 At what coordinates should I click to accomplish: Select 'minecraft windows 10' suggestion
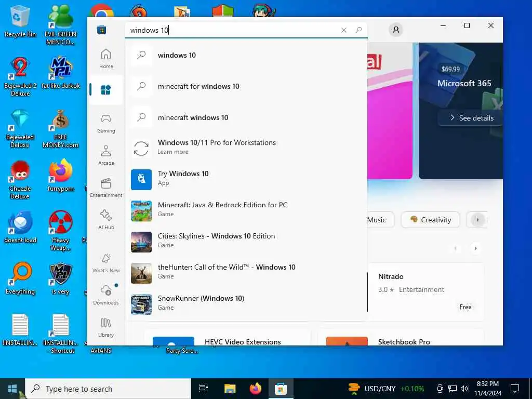point(247,117)
